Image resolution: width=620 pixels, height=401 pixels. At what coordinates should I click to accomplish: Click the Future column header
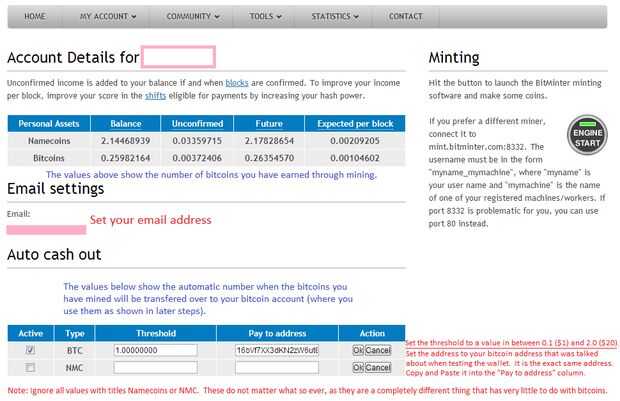(269, 124)
